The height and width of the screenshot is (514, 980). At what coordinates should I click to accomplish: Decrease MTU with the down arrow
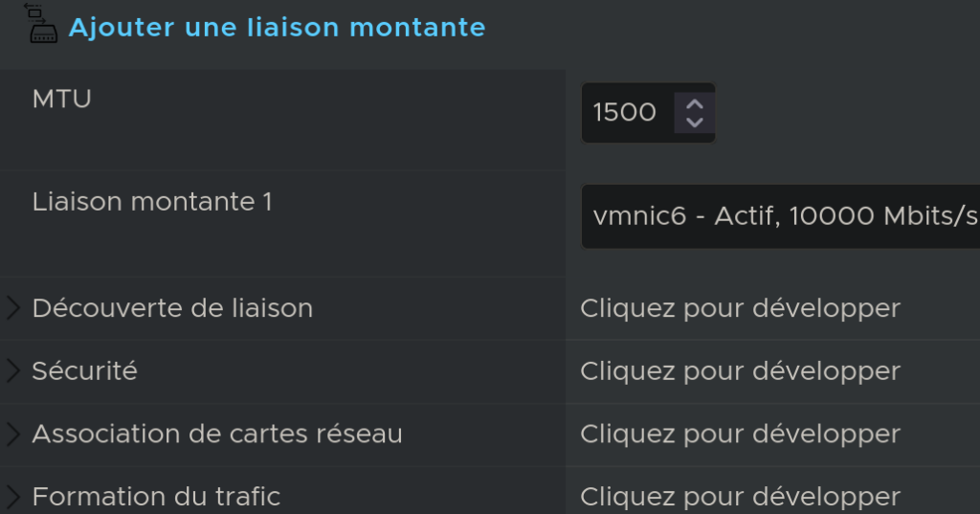coord(695,123)
